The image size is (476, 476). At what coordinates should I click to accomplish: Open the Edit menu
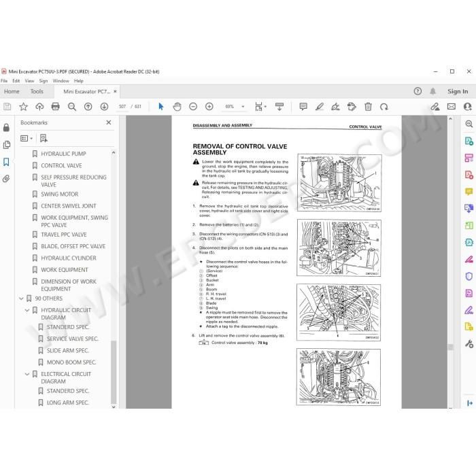(x=16, y=81)
